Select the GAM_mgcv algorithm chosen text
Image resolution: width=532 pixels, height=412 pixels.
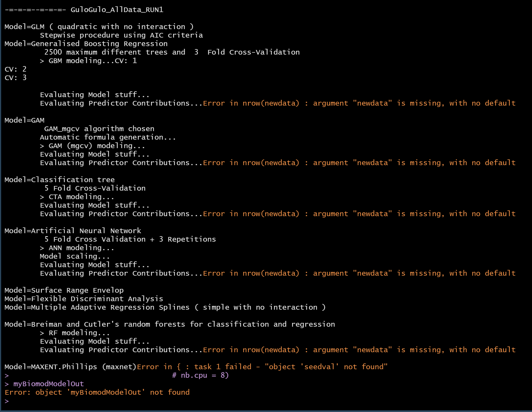pyautogui.click(x=99, y=128)
